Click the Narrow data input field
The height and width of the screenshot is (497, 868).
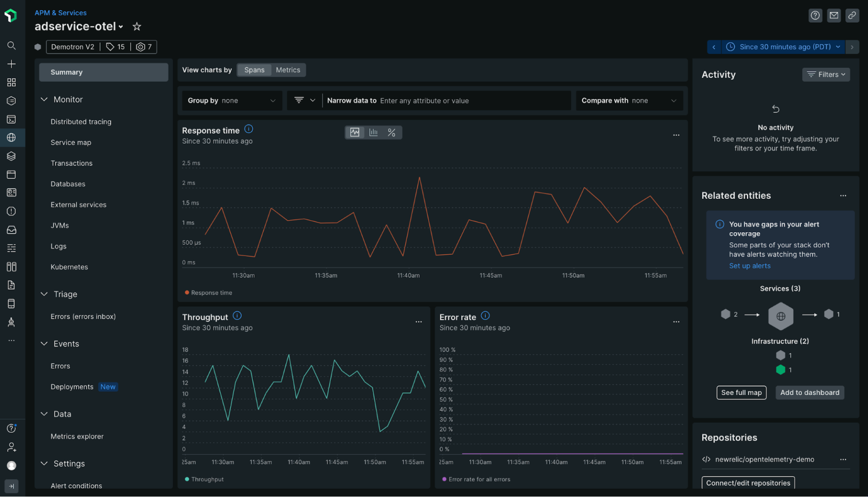tap(452, 100)
